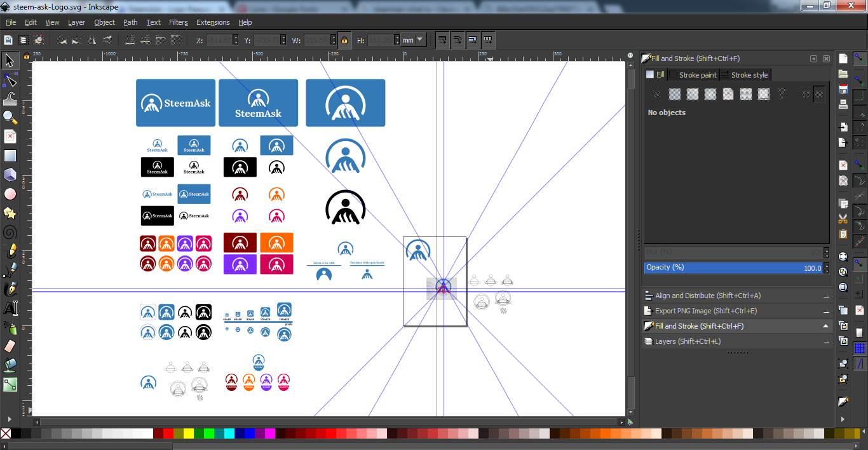Choose the pattern fill paint button
The image size is (868, 450).
click(746, 94)
